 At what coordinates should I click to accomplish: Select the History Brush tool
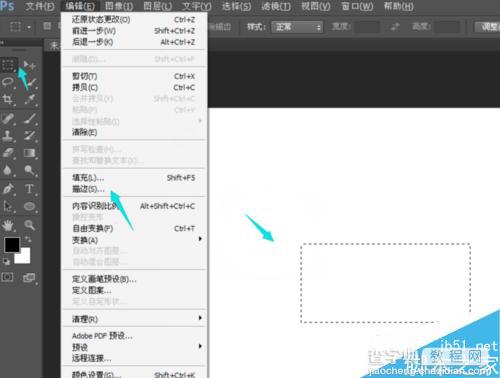click(x=30, y=135)
